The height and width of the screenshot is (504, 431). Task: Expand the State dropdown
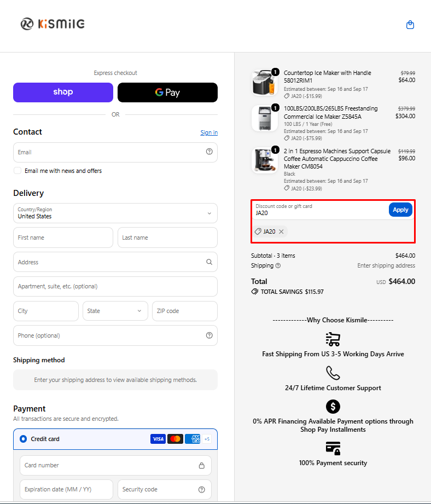tap(115, 311)
